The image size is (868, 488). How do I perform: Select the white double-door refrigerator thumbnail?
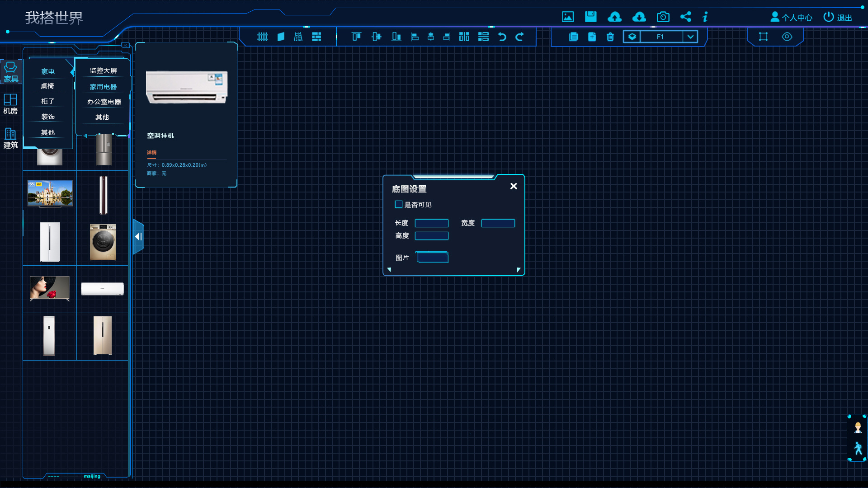pos(50,242)
